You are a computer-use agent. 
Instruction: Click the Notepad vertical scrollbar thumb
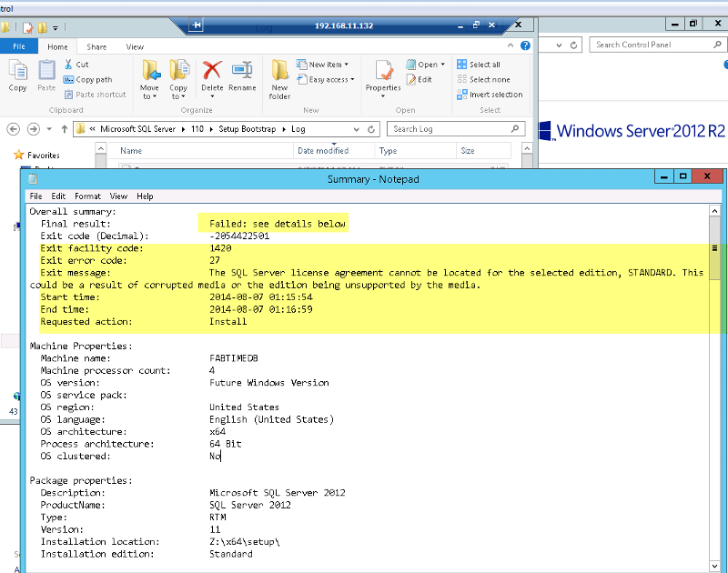(x=714, y=247)
